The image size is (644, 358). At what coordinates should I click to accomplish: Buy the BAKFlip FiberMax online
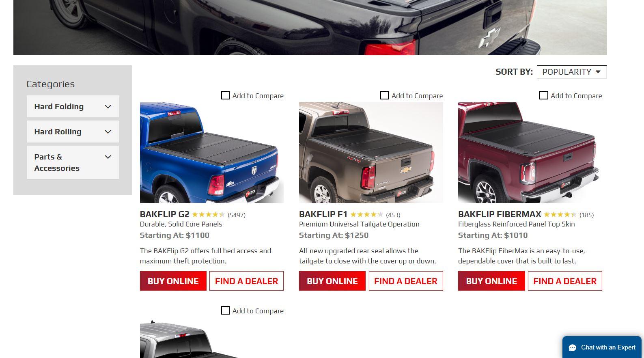[x=491, y=281]
